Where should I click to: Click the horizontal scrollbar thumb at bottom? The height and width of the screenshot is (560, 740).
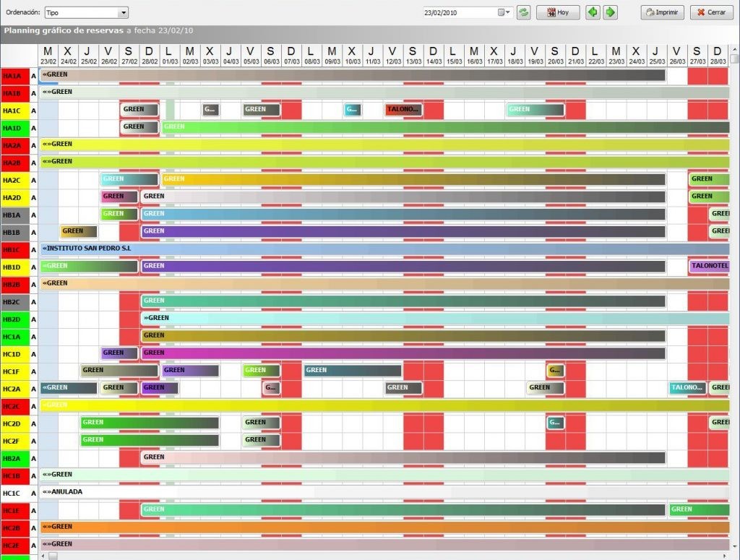click(x=53, y=556)
